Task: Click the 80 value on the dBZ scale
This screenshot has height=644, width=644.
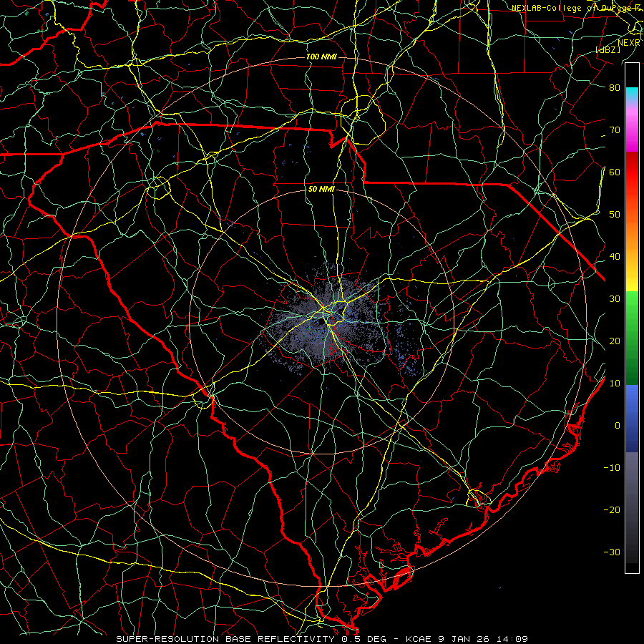Action: tap(615, 87)
